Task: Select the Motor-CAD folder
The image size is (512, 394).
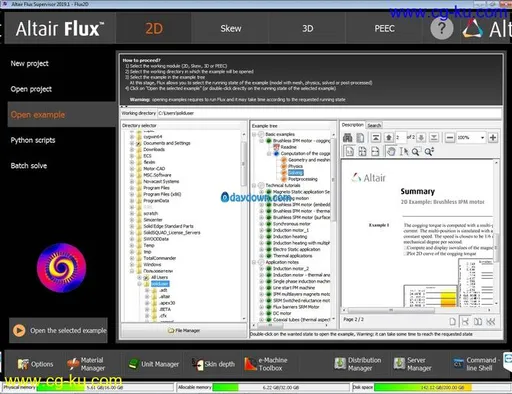Action: coord(154,169)
